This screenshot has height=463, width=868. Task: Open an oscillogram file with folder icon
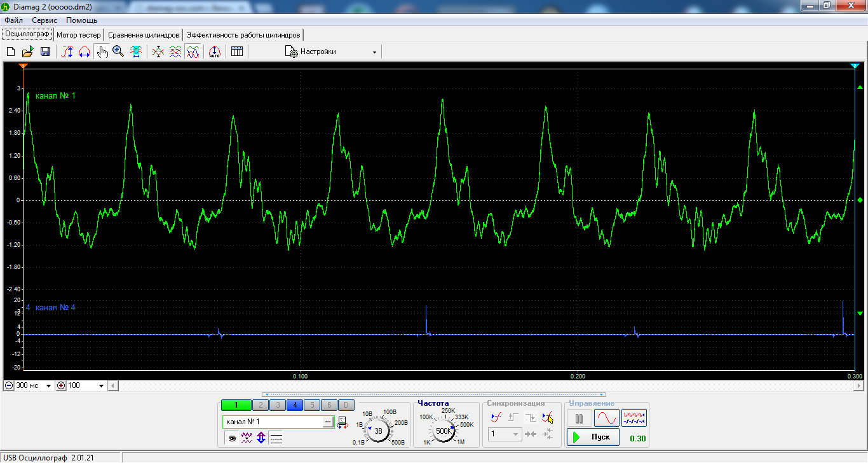(27, 52)
